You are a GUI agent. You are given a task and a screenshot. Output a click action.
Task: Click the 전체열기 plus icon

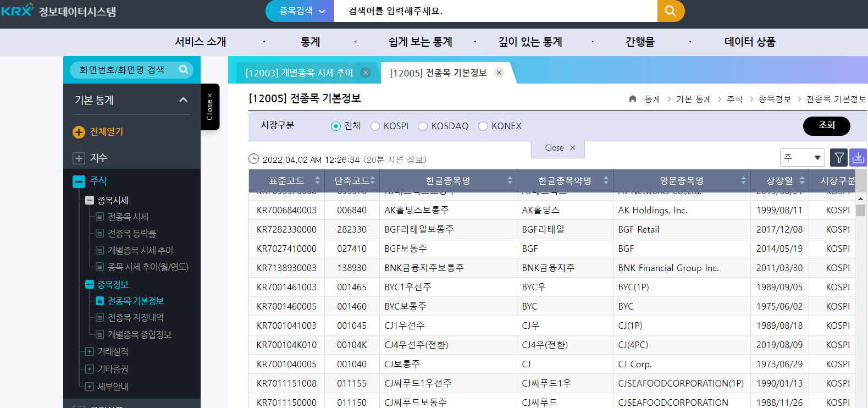pyautogui.click(x=79, y=132)
